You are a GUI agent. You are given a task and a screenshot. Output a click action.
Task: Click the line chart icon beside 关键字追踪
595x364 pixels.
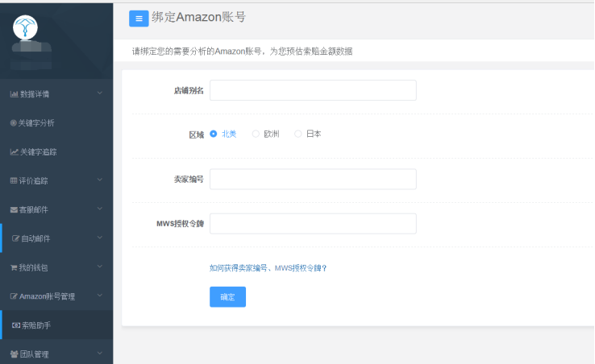coord(14,152)
